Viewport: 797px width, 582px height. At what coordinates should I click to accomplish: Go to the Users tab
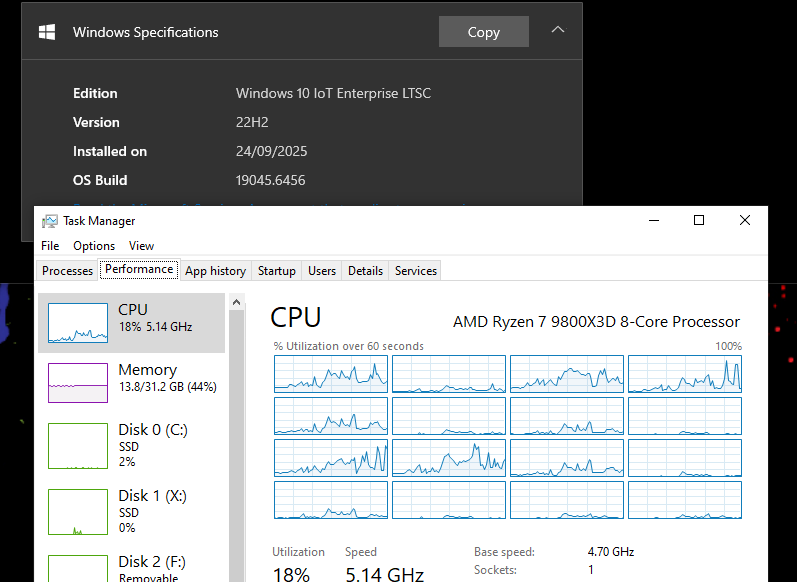click(322, 271)
